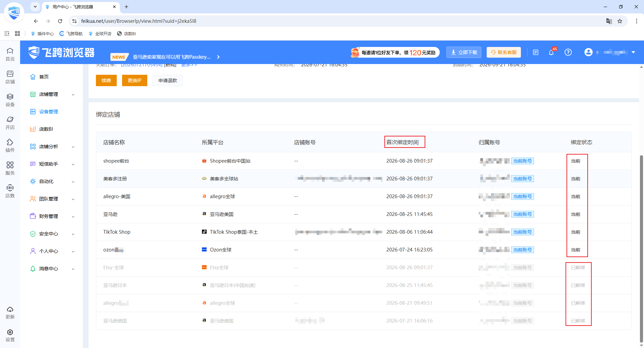Open the browser three-dot menu
The width and height of the screenshot is (644, 348).
point(637,21)
